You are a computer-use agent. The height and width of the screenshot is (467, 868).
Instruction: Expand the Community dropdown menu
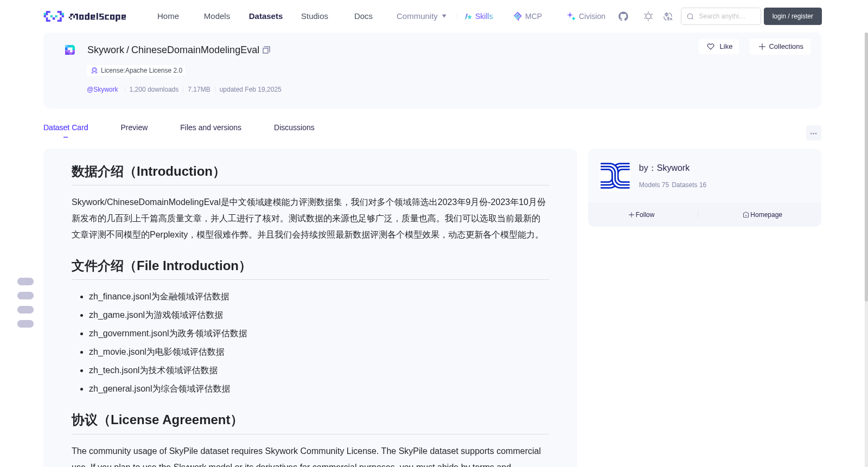[422, 16]
